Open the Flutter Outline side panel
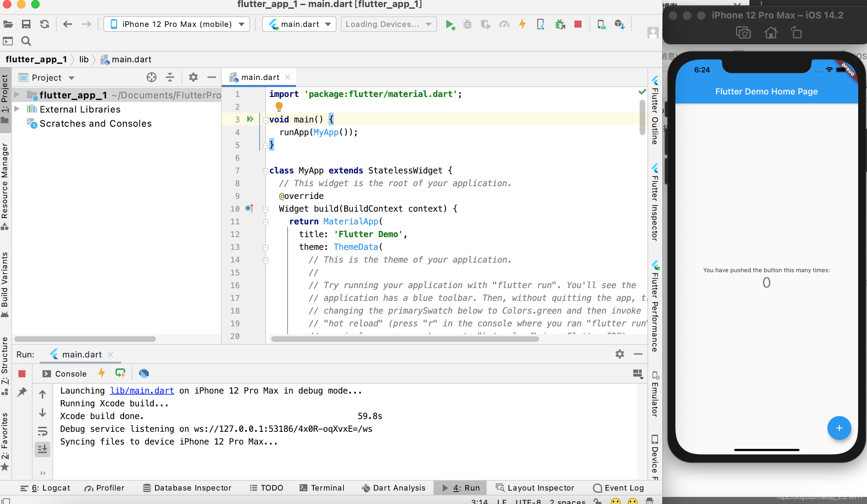Image resolution: width=867 pixels, height=504 pixels. pos(655,110)
